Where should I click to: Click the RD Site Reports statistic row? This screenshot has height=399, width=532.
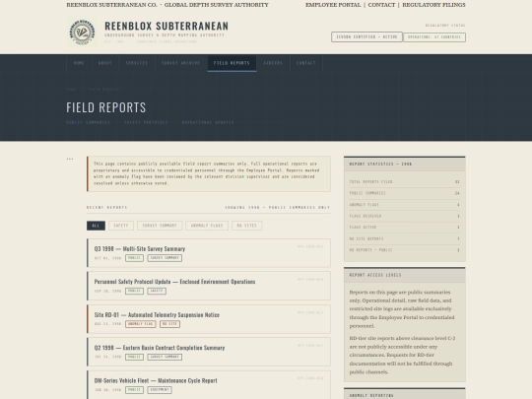[x=405, y=238]
